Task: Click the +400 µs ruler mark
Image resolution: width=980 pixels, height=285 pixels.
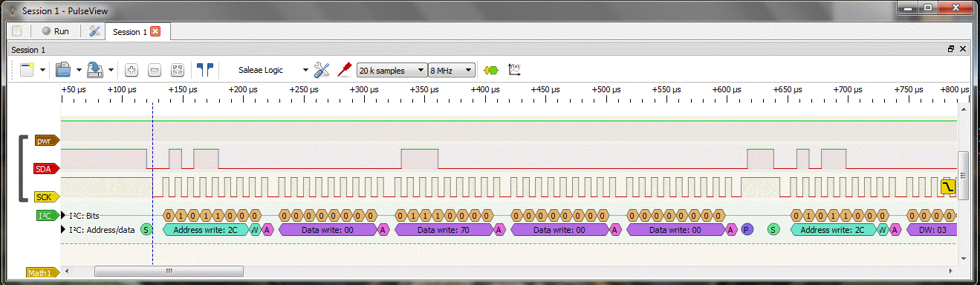Action: click(484, 89)
